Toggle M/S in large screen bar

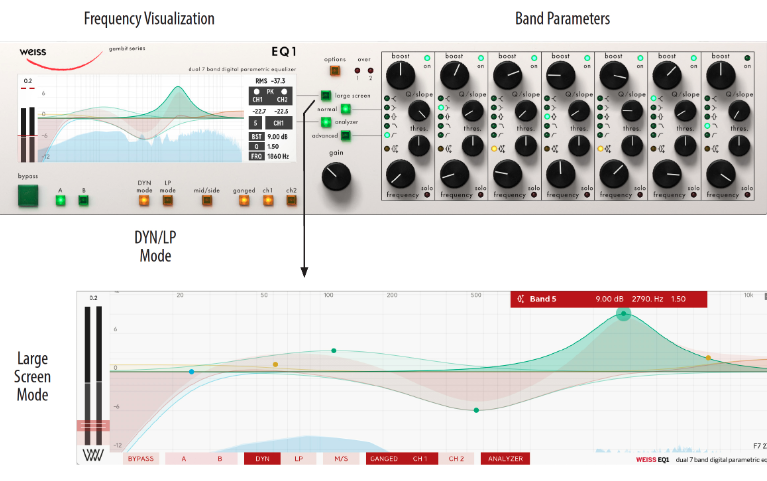(x=341, y=459)
